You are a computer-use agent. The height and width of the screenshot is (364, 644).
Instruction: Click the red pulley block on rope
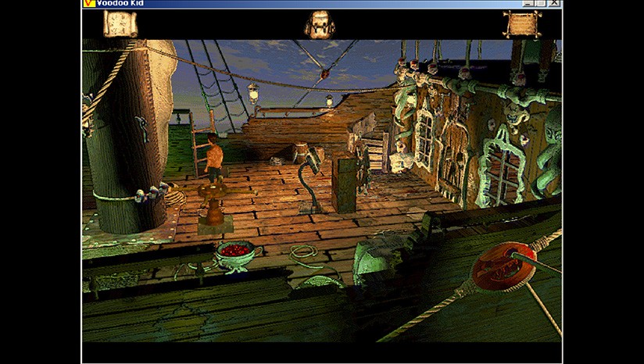[503, 266]
